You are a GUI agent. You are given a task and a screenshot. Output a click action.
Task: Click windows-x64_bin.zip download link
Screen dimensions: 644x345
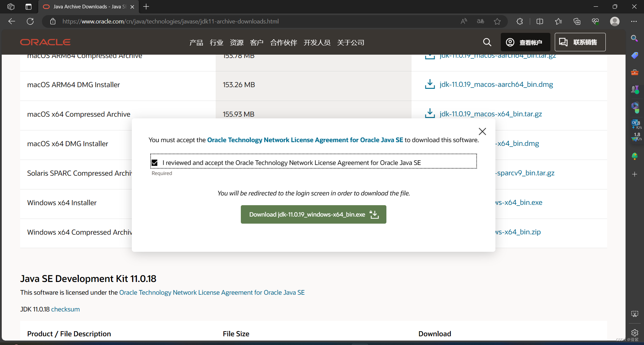point(518,232)
